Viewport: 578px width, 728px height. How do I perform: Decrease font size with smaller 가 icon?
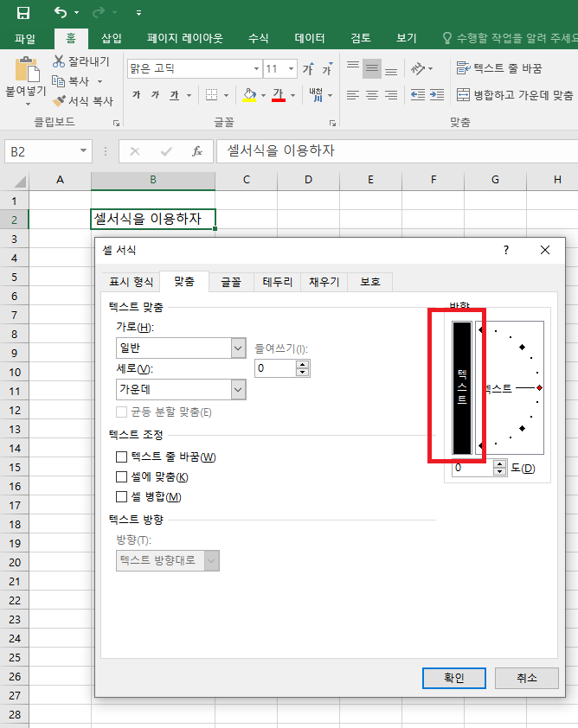tap(327, 69)
